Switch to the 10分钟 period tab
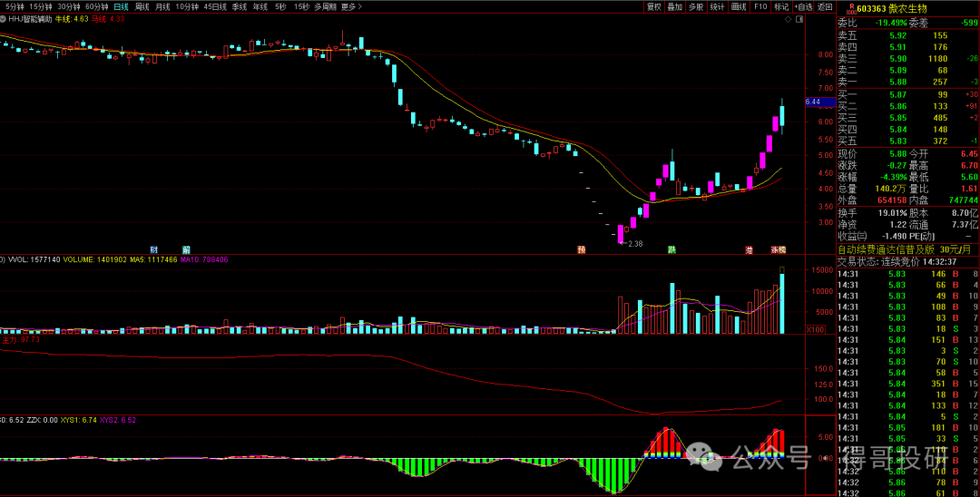This screenshot has width=980, height=497. pos(187,7)
